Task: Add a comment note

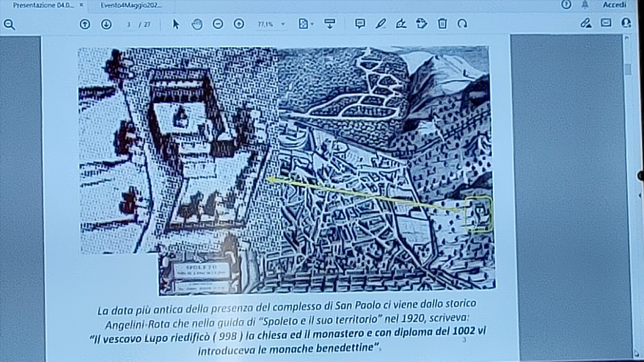Action: (360, 24)
